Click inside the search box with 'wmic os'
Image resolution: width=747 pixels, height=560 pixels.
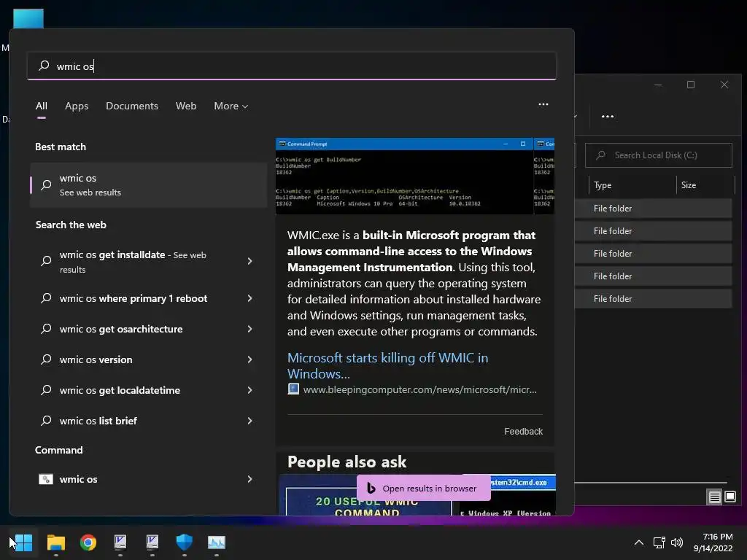tap(292, 66)
